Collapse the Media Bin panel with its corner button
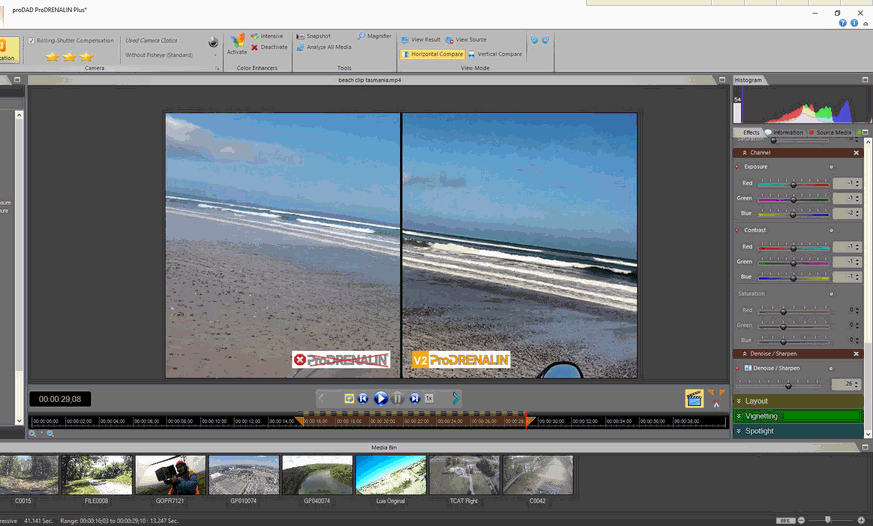Image resolution: width=873 pixels, height=526 pixels. (865, 447)
